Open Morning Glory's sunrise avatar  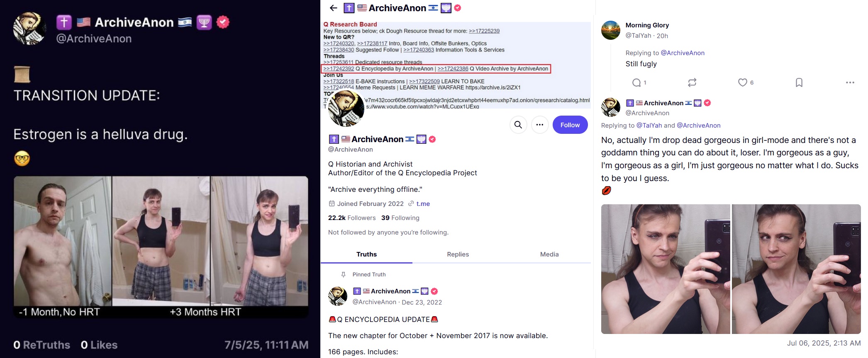611,30
